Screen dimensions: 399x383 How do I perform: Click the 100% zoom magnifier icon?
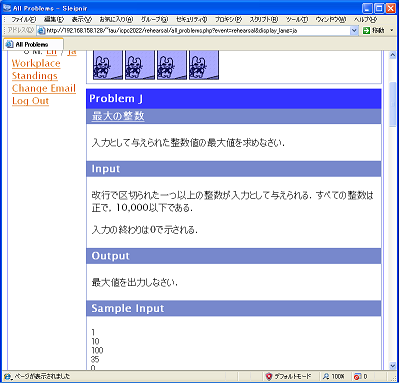click(x=326, y=376)
